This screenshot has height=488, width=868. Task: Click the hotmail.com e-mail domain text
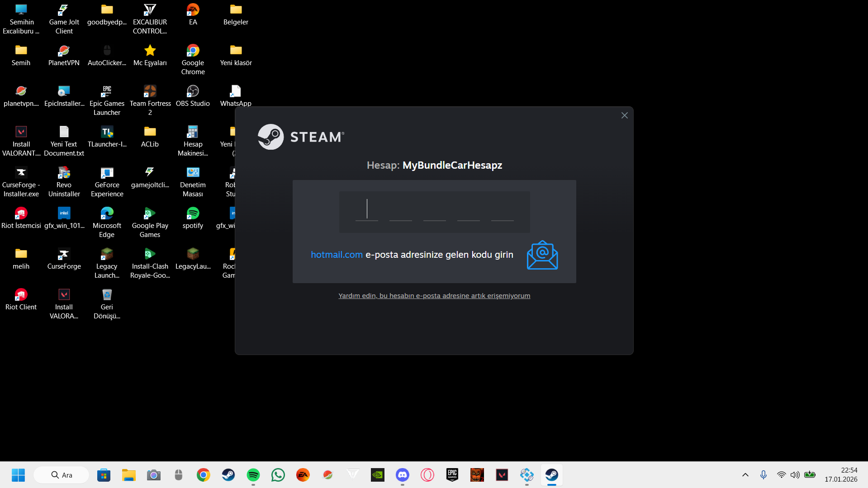337,255
